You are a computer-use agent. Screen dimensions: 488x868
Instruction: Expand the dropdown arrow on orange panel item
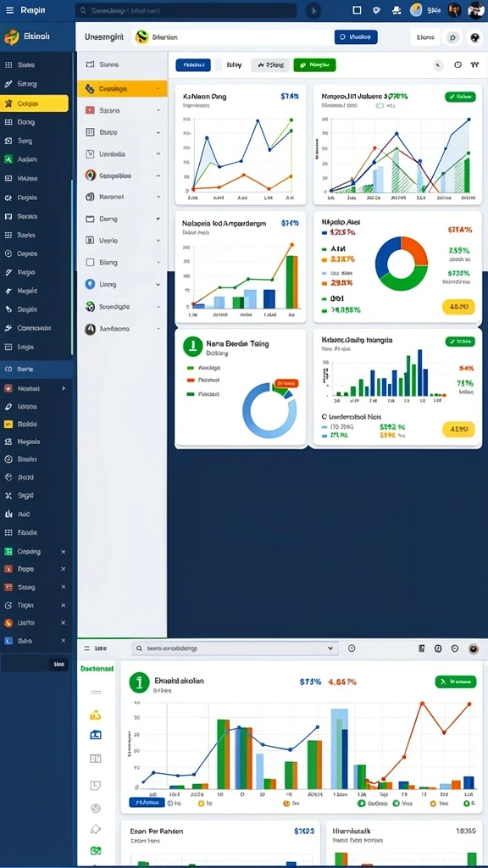(158, 88)
